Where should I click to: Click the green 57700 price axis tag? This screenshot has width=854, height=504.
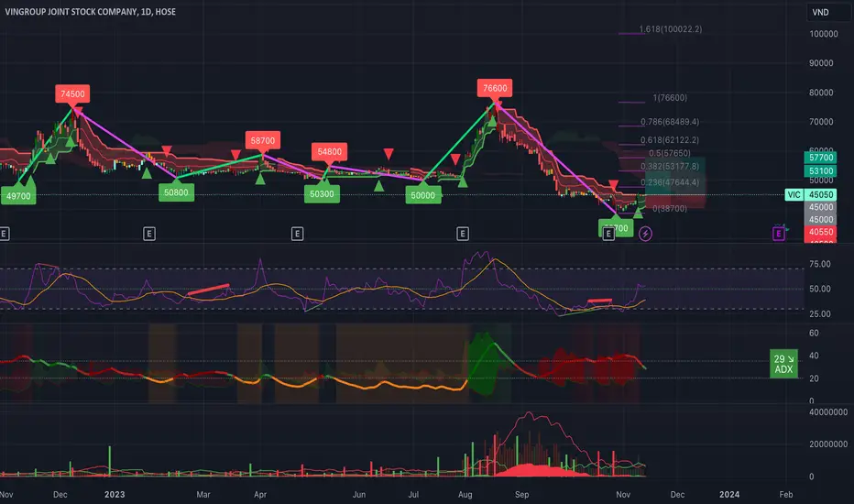820,158
